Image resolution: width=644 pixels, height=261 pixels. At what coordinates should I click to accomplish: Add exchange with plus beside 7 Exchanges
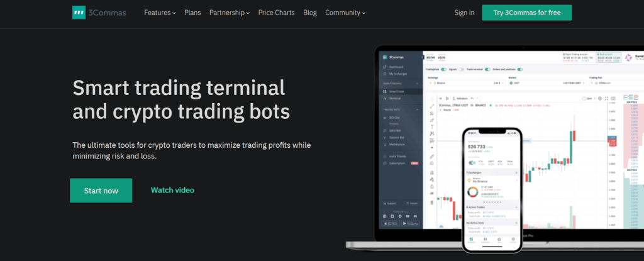pyautogui.click(x=516, y=172)
